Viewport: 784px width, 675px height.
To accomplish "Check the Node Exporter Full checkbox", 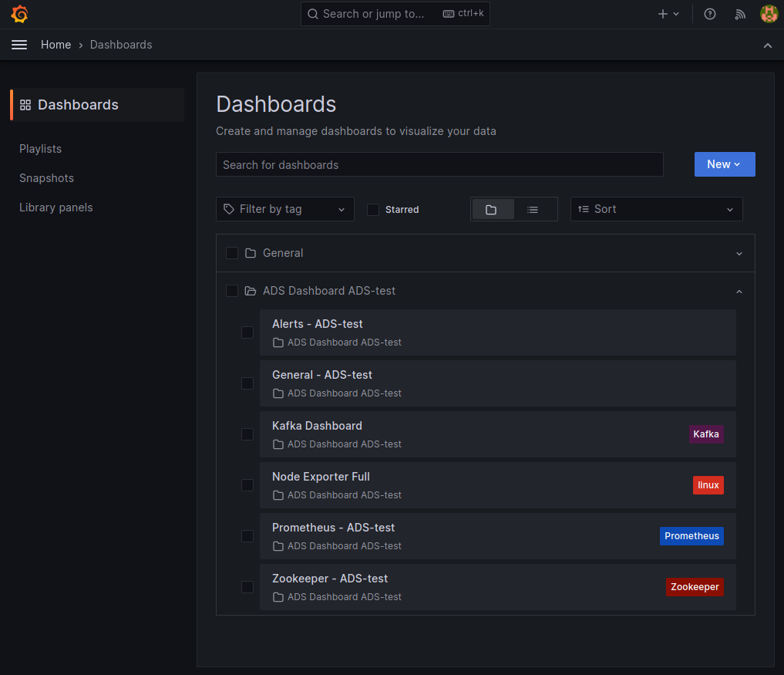I will 247,485.
